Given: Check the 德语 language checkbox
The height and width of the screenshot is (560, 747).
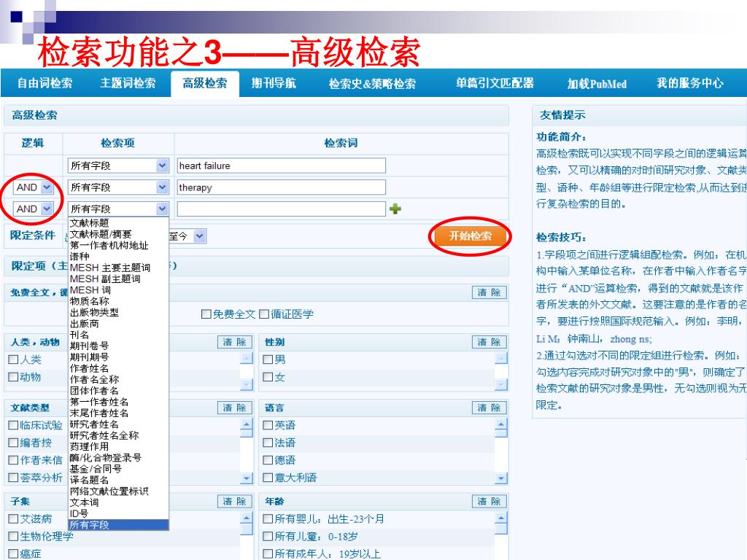Looking at the screenshot, I should point(268,460).
